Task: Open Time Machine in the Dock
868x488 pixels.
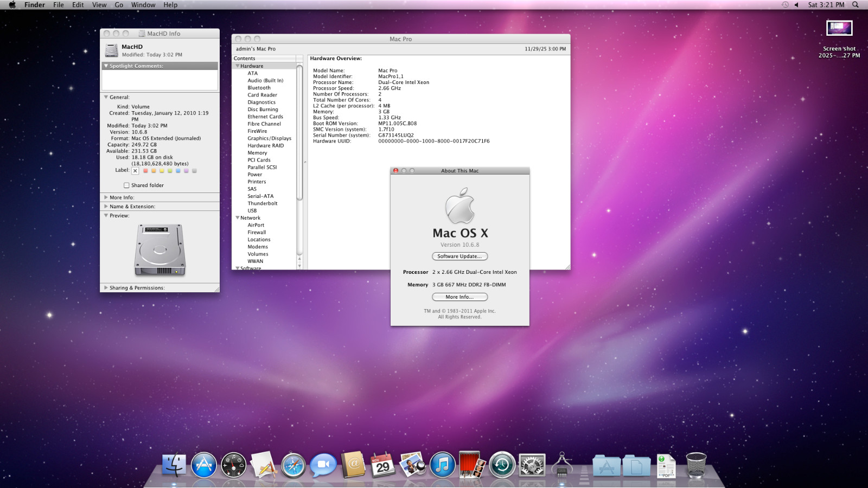Action: click(x=502, y=465)
